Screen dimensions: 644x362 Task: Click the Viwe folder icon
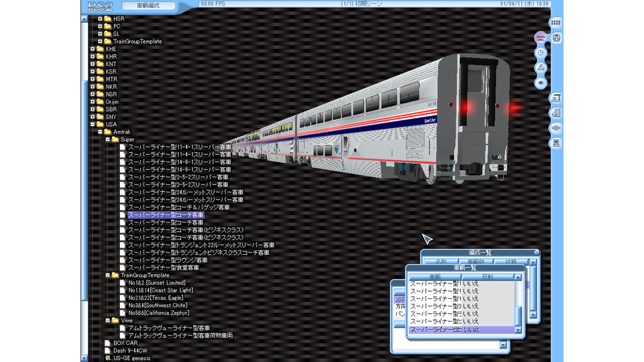(x=115, y=320)
